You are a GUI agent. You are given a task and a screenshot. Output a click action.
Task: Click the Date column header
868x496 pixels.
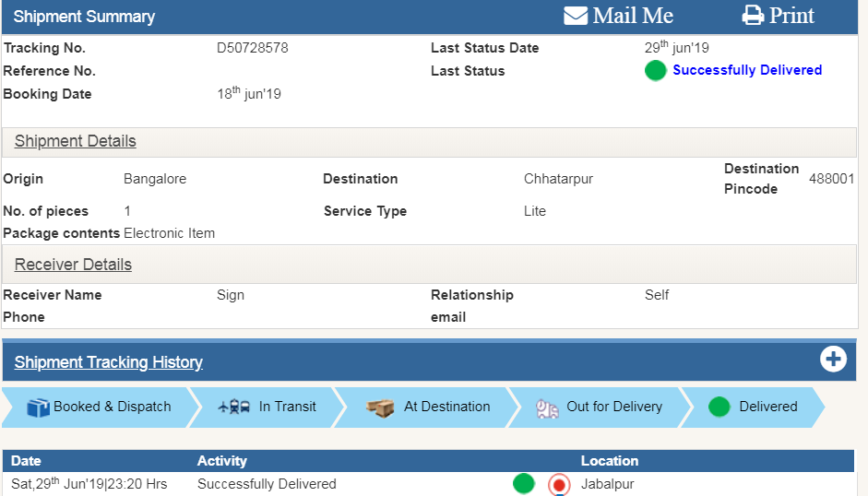[x=26, y=461]
